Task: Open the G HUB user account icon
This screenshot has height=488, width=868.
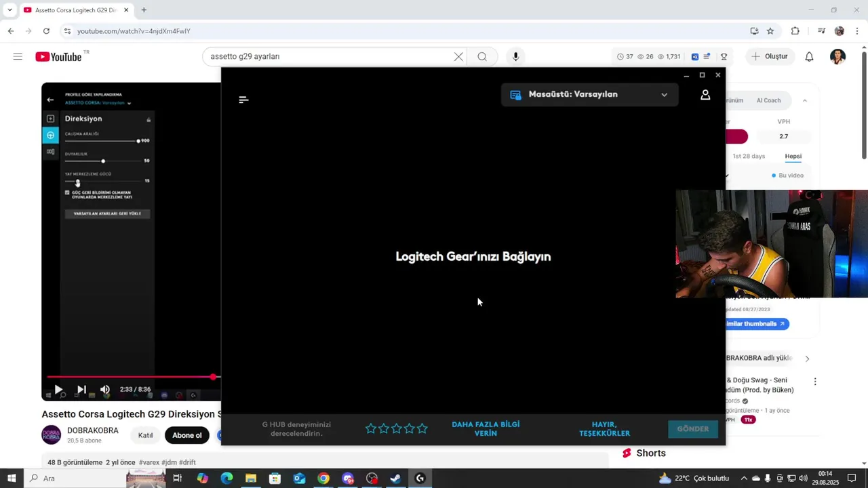Action: tap(705, 95)
